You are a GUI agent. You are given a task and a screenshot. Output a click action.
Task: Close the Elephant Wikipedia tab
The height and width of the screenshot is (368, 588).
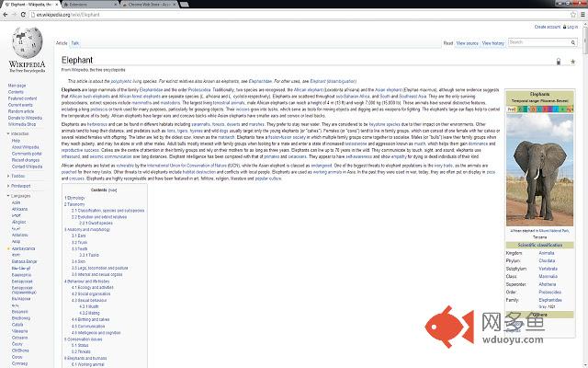[x=57, y=5]
